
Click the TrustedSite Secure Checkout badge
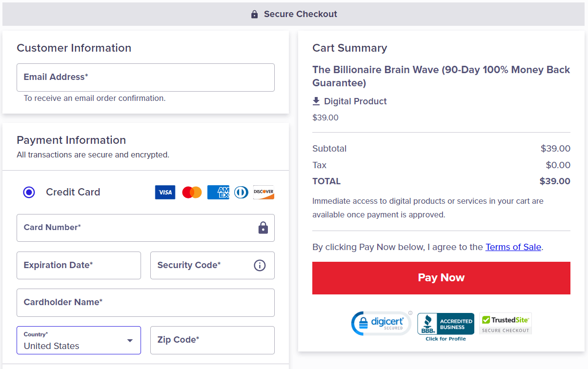coord(505,324)
